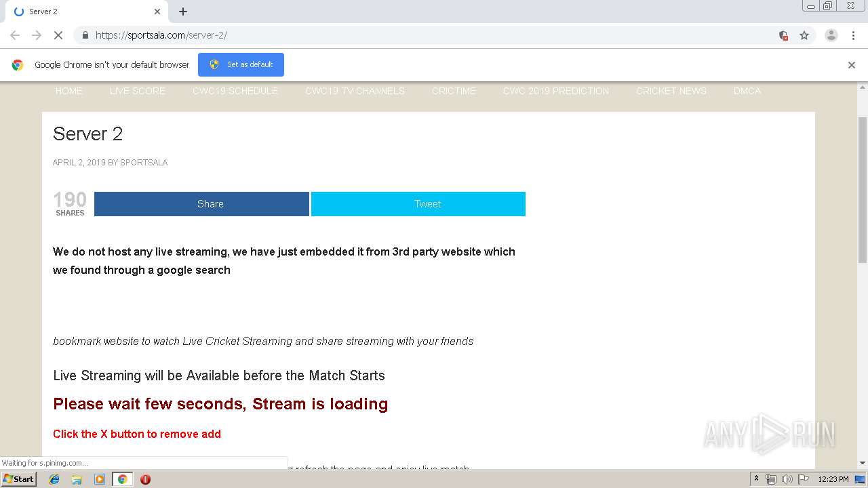Open Windows Media Player from taskbar
The height and width of the screenshot is (488, 868).
click(x=100, y=479)
